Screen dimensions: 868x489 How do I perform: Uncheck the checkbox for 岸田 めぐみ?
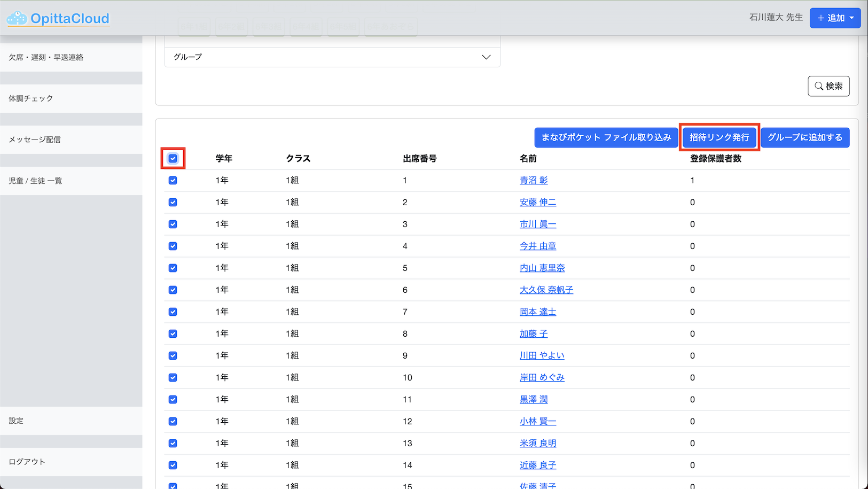[x=173, y=377]
